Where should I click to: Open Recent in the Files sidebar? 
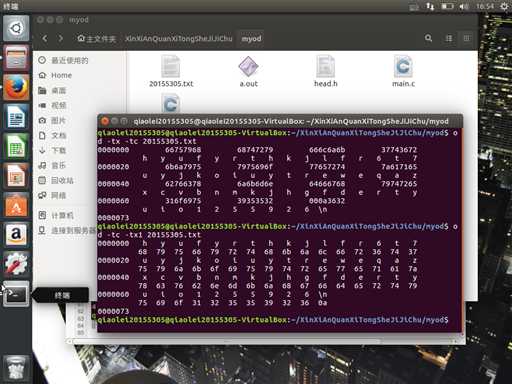(x=63, y=60)
